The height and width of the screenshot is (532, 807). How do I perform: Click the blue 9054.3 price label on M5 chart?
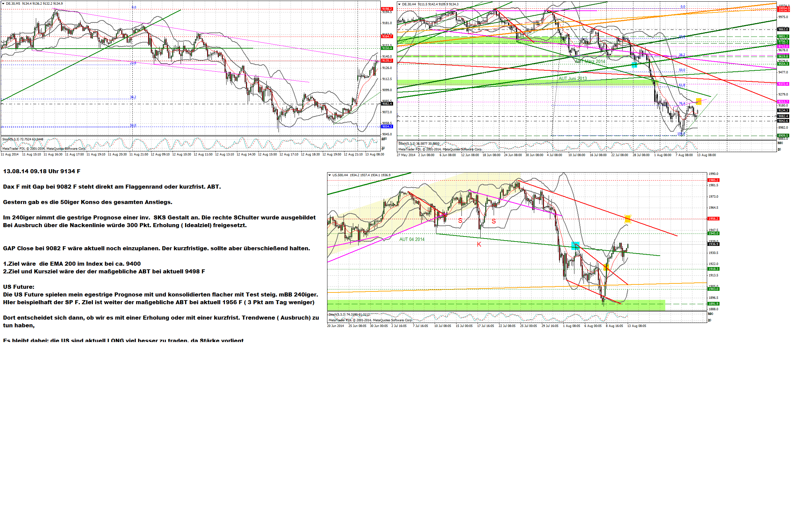(x=387, y=127)
